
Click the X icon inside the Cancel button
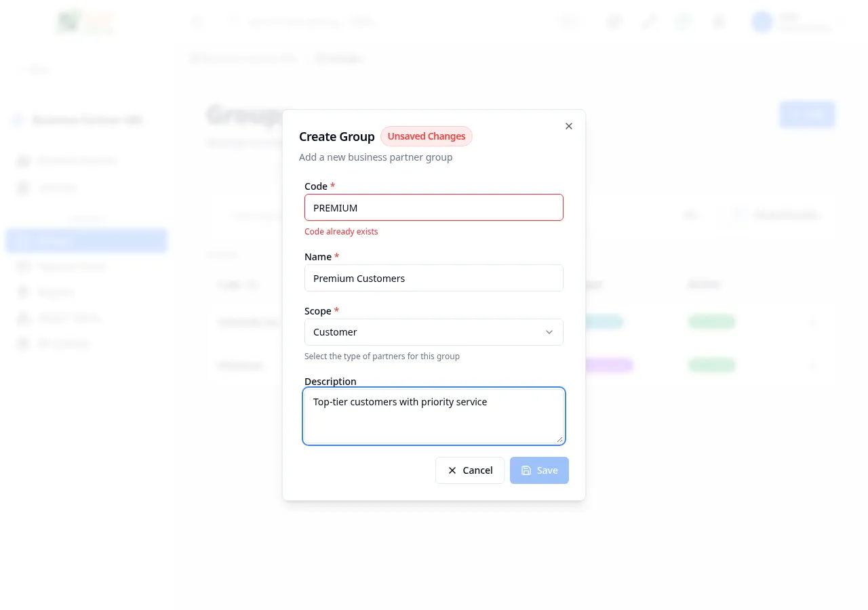pos(452,470)
